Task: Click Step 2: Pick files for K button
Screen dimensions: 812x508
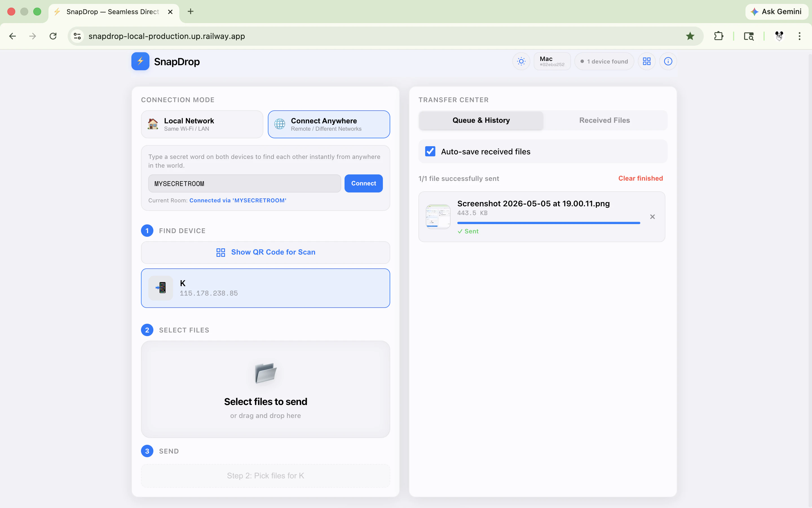Action: click(265, 476)
